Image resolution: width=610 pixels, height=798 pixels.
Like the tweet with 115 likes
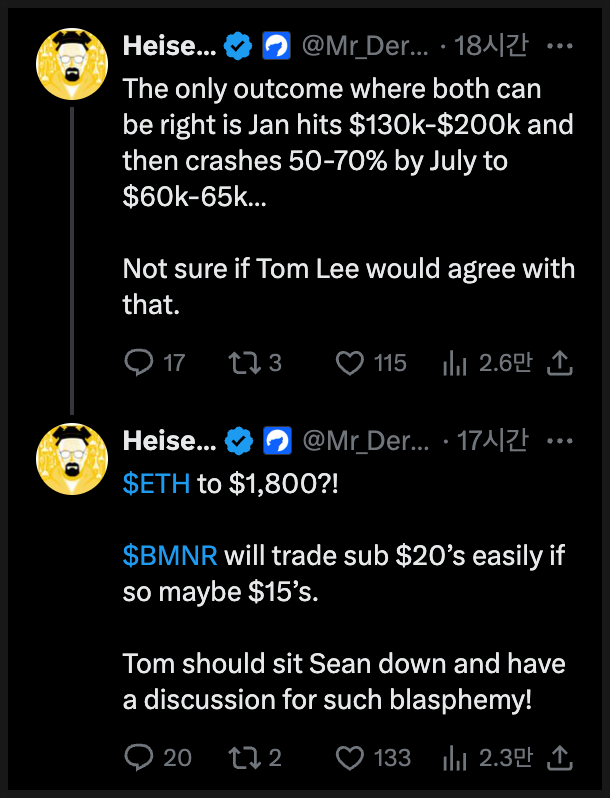(349, 362)
